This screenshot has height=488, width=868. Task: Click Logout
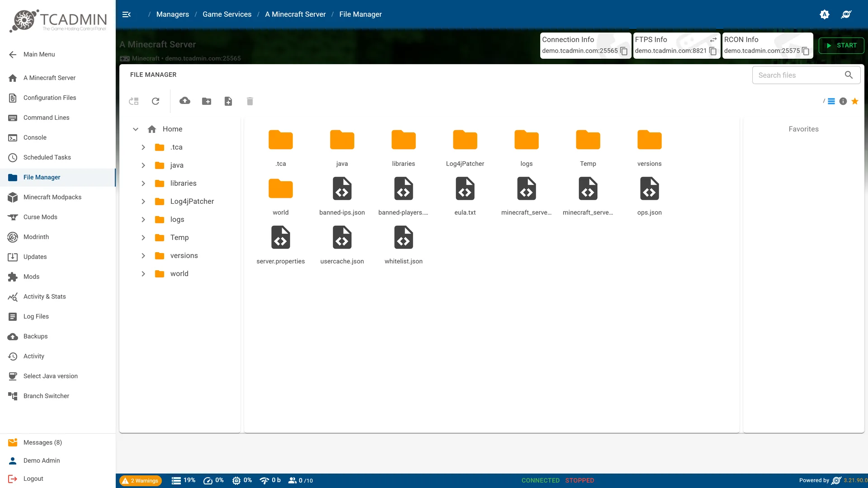point(58,479)
